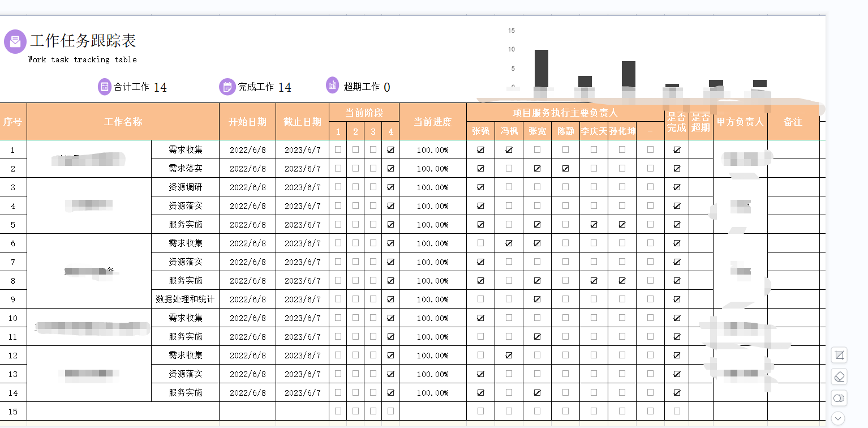Click the 截止日期 column header
The width and height of the screenshot is (868, 428).
pyautogui.click(x=302, y=122)
